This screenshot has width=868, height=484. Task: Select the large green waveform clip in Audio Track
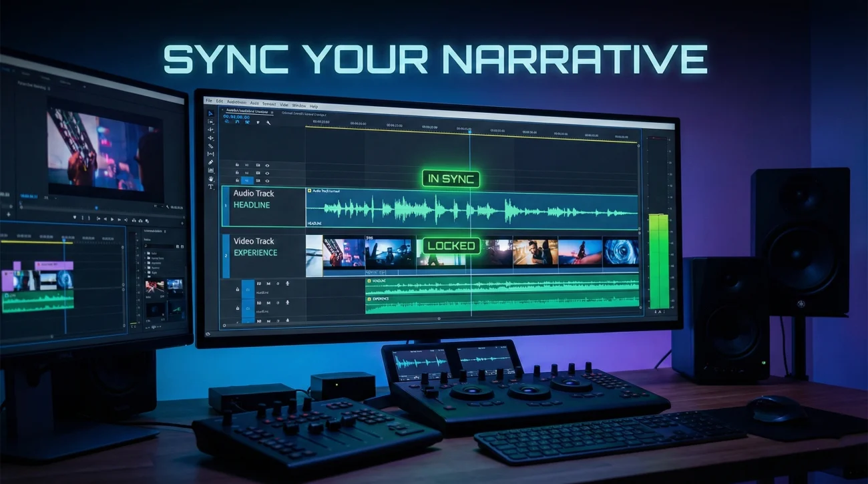pos(472,211)
